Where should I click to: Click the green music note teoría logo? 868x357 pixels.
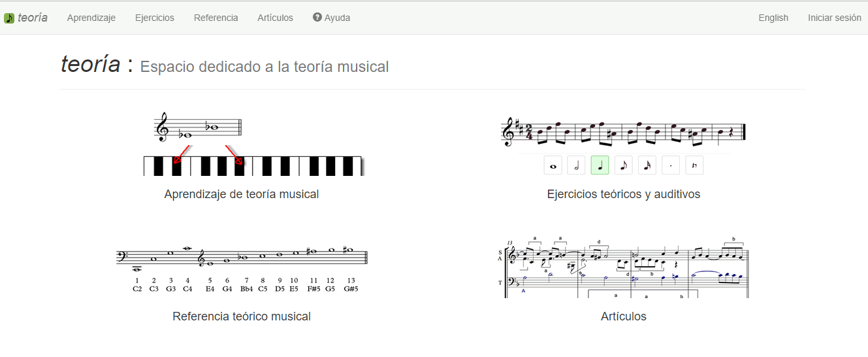(9, 18)
